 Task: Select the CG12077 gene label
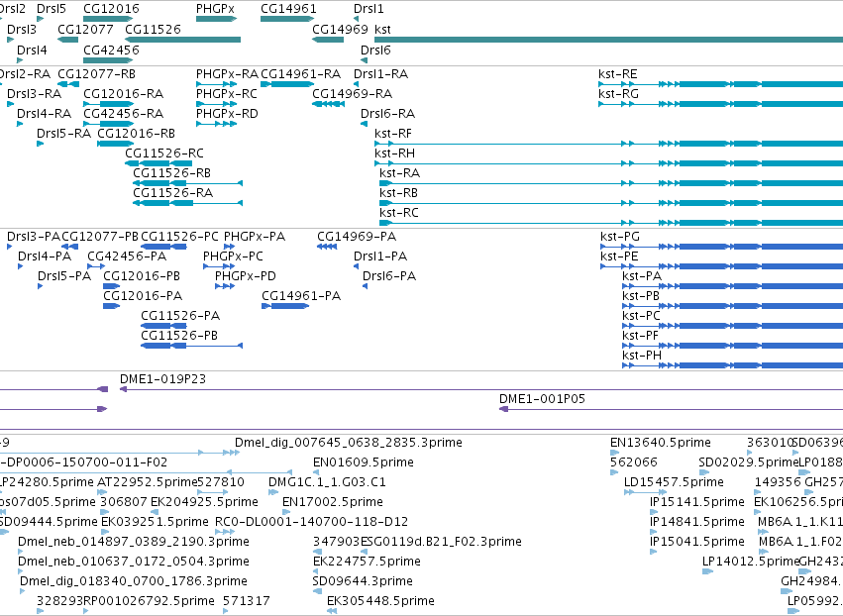85,30
